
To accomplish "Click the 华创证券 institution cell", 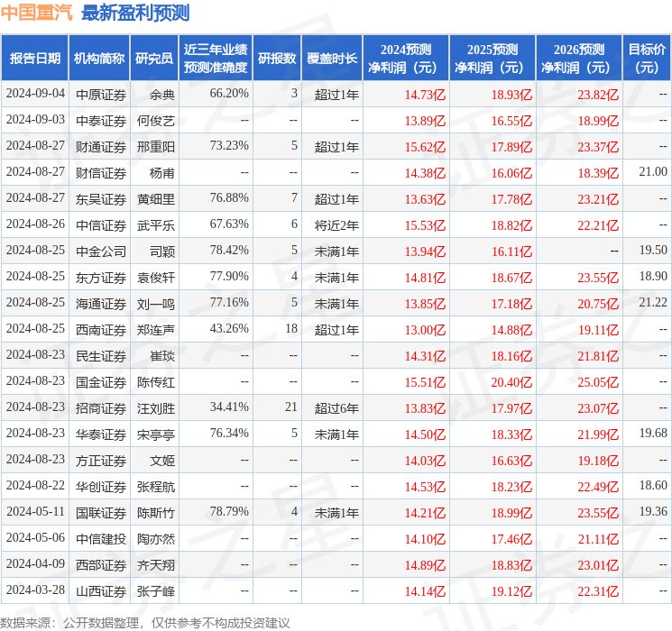I will pyautogui.click(x=101, y=487).
